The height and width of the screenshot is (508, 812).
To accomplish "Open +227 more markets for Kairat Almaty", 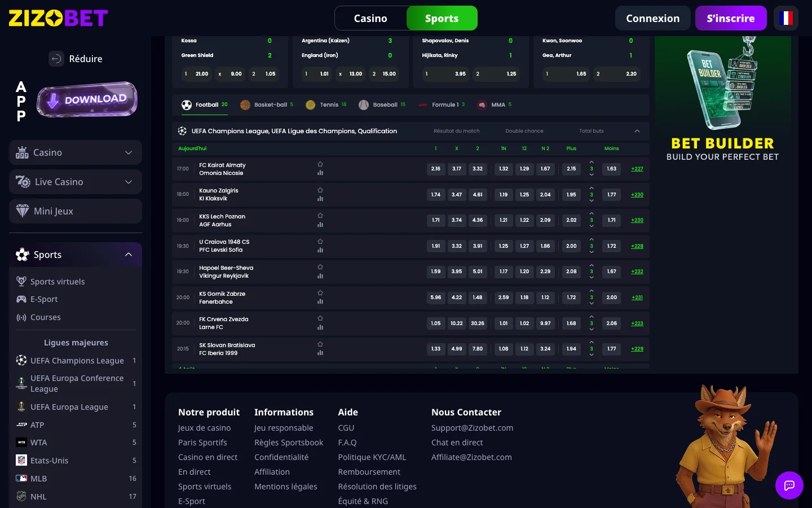I will tap(637, 169).
